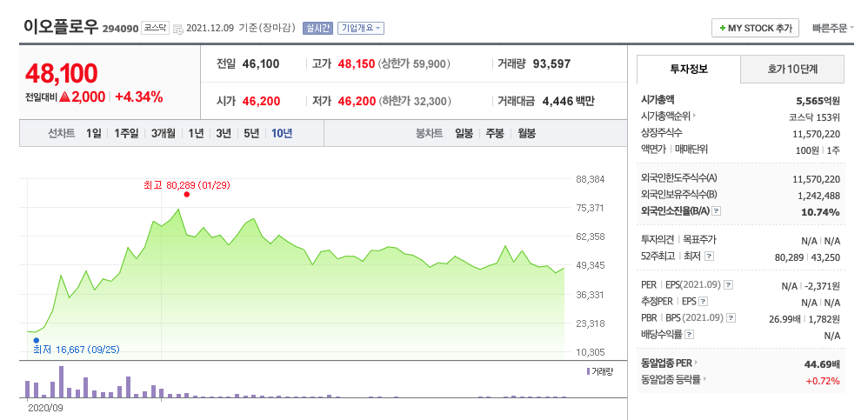
Task: Click the help icon beside PER EPS(2021.09)
Action: (729, 285)
